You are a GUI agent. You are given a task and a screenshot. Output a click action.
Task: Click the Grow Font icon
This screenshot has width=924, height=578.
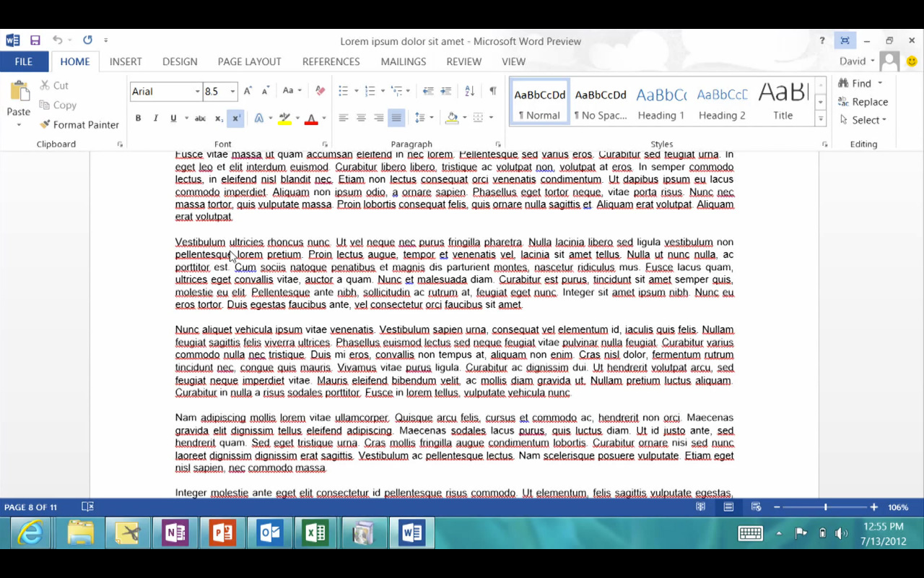click(248, 91)
